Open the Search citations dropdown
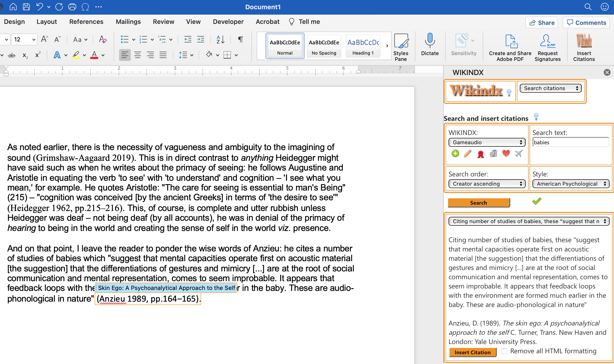Viewport: 614px width, 364px height. (550, 88)
